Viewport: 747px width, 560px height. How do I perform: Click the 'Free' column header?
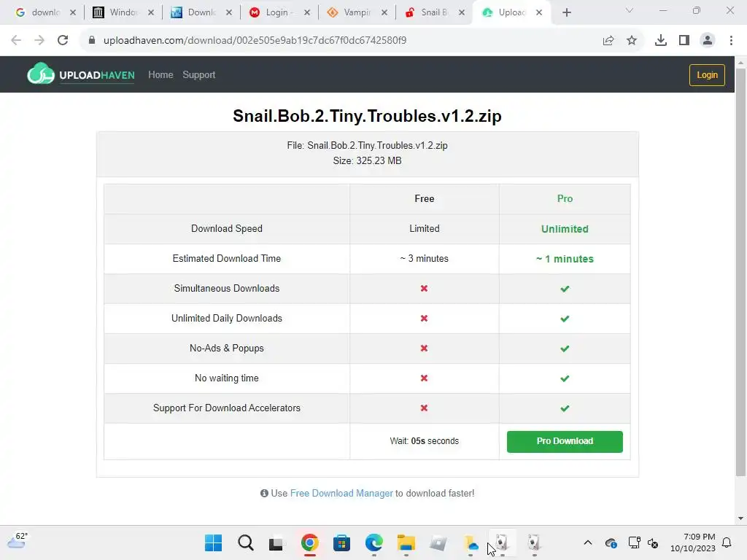(424, 198)
